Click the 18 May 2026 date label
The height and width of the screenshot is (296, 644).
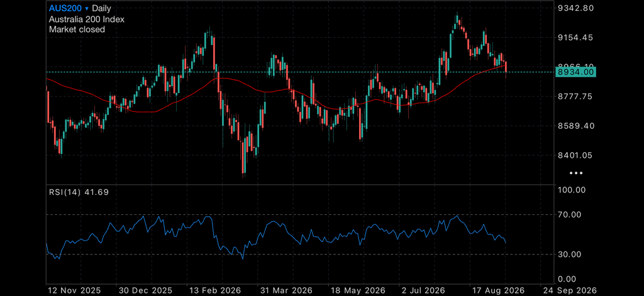click(x=357, y=291)
